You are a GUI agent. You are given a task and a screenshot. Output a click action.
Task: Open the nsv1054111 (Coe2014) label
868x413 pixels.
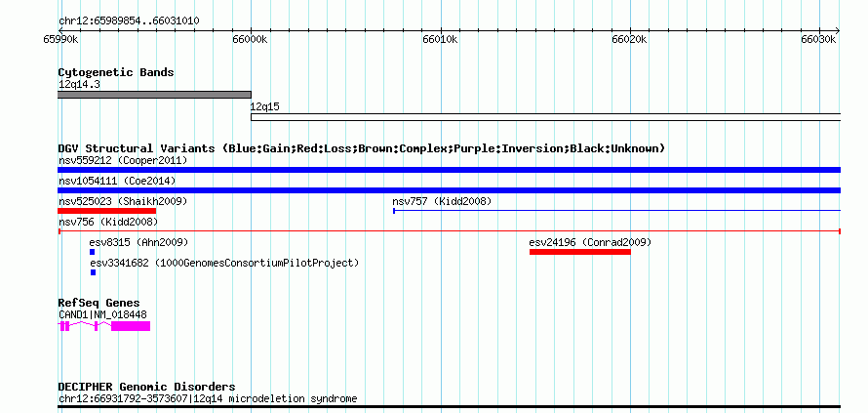[117, 182]
